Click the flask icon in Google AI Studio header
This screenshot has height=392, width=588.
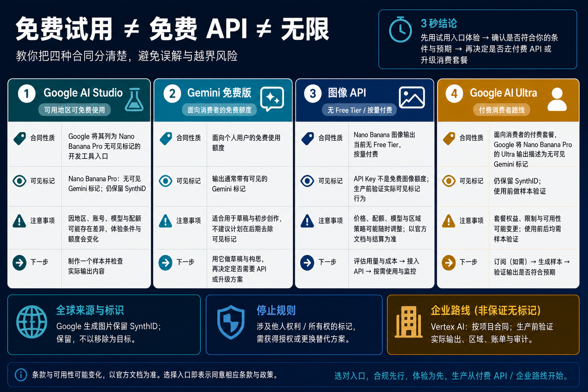(134, 100)
